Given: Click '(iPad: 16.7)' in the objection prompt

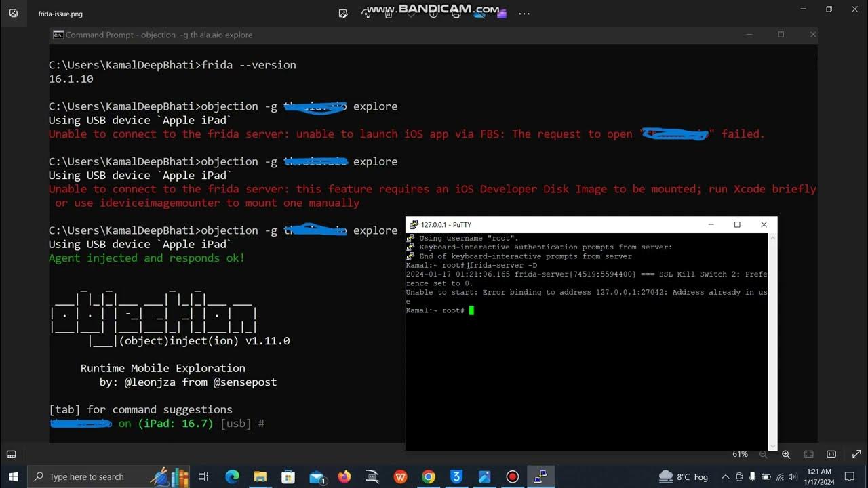Looking at the screenshot, I should point(176,423).
